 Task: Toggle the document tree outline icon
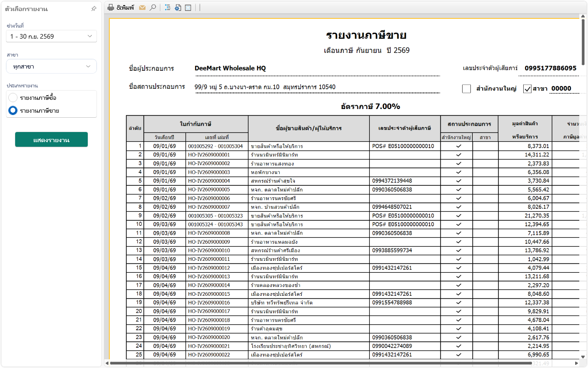pyautogui.click(x=168, y=7)
